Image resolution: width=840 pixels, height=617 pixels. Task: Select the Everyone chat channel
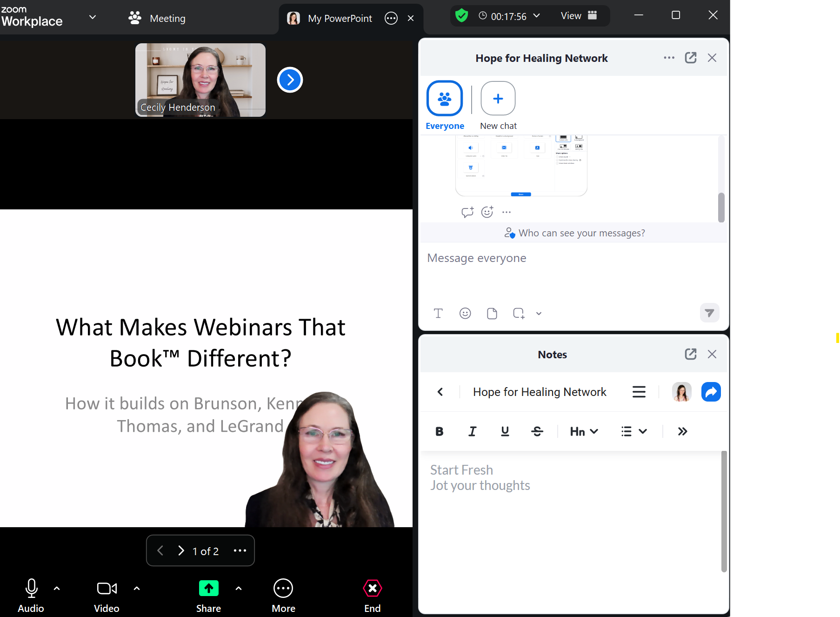(445, 106)
